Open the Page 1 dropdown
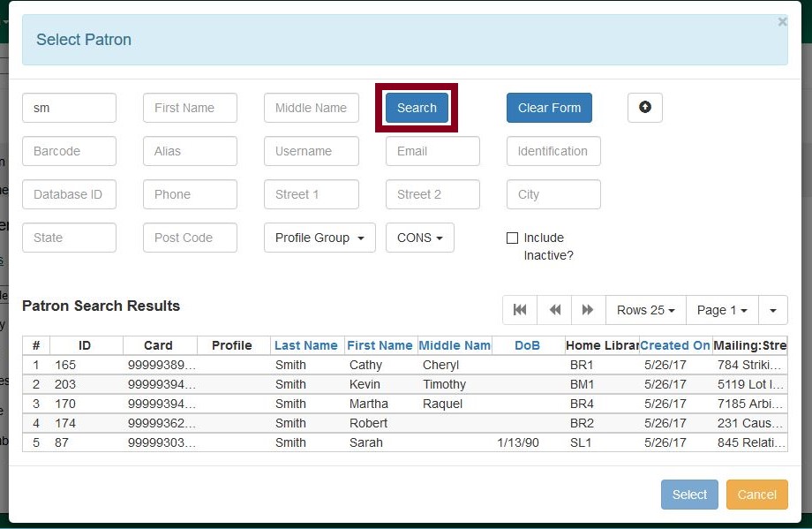The width and height of the screenshot is (812, 529). pyautogui.click(x=721, y=309)
